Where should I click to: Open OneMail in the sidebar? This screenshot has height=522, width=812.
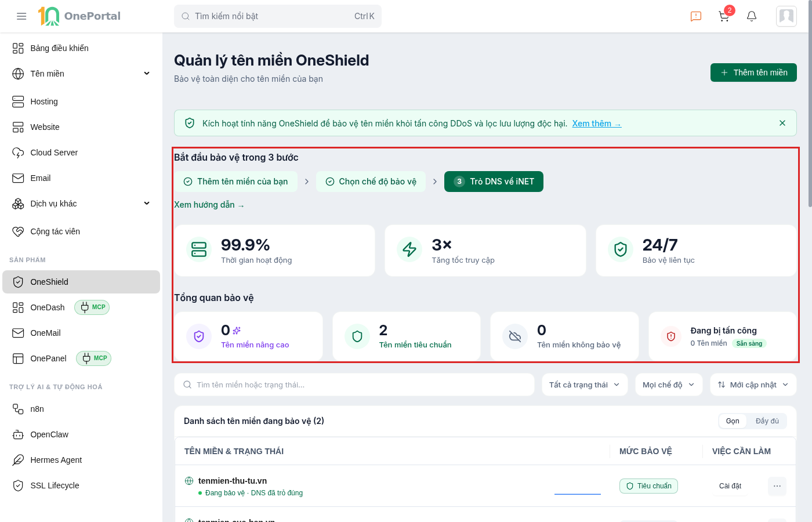tap(81, 333)
